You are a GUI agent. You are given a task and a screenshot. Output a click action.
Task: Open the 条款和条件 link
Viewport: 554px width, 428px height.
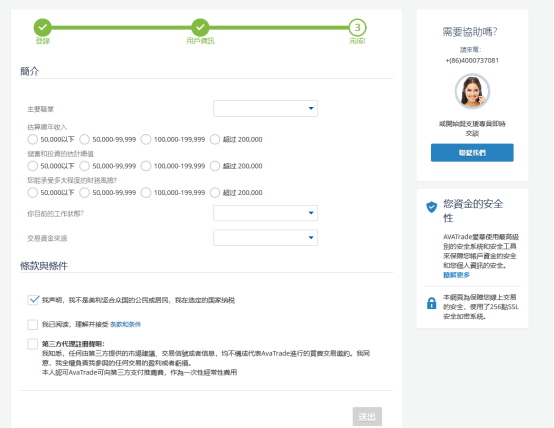point(125,324)
